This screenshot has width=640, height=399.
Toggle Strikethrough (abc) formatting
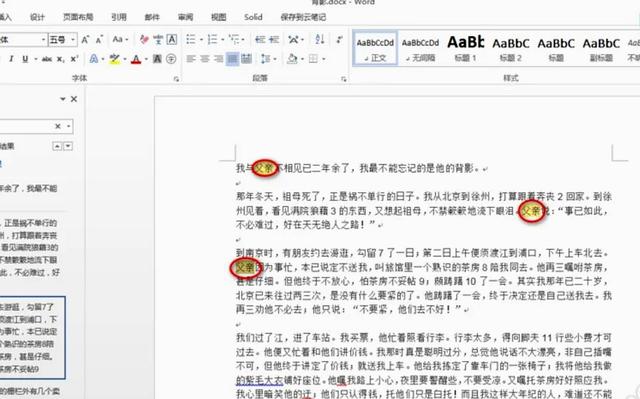pyautogui.click(x=47, y=59)
